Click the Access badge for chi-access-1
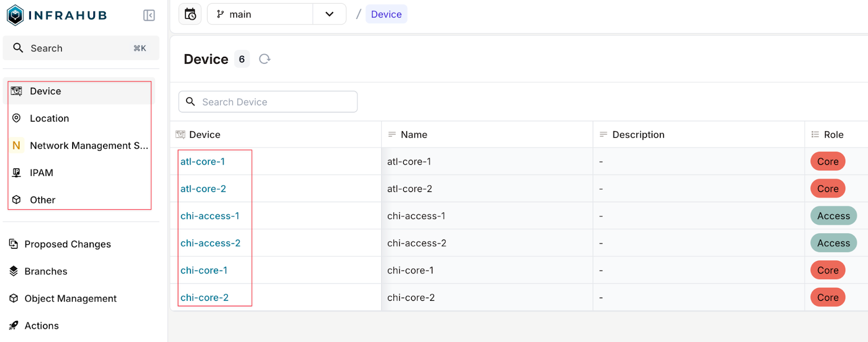Viewport: 868px width, 342px height. coord(834,216)
